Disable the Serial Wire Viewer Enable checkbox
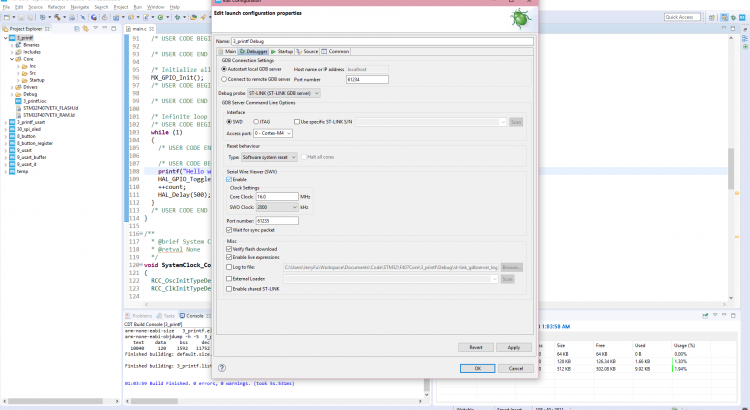 (229, 179)
